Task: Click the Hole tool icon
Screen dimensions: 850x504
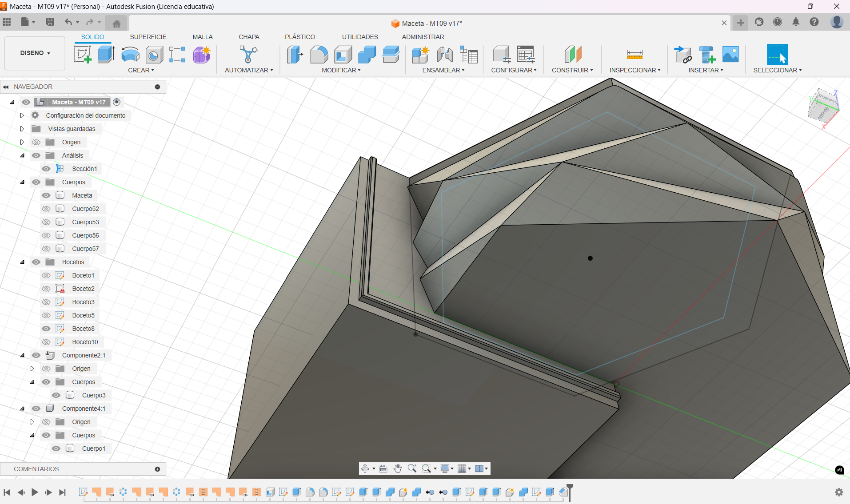Action: point(154,55)
